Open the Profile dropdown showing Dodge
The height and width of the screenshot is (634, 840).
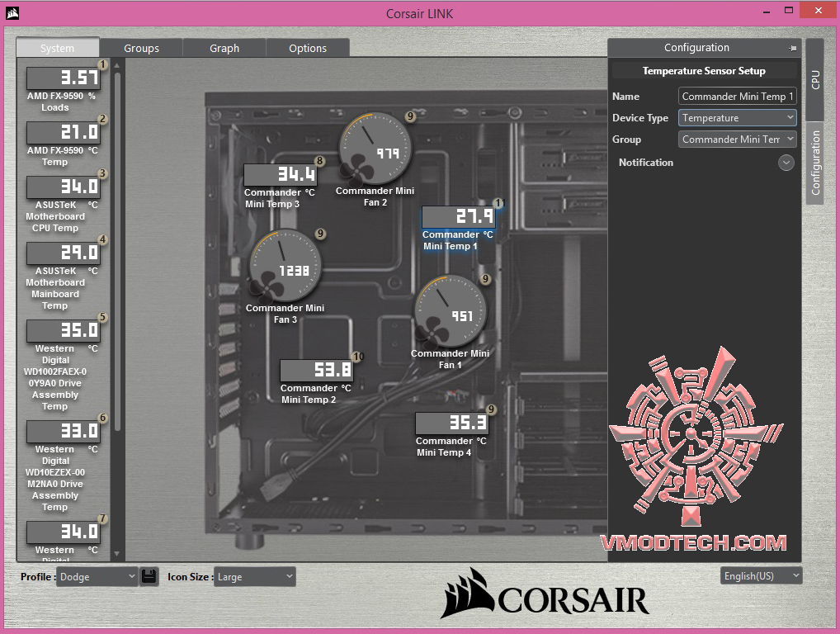(97, 577)
